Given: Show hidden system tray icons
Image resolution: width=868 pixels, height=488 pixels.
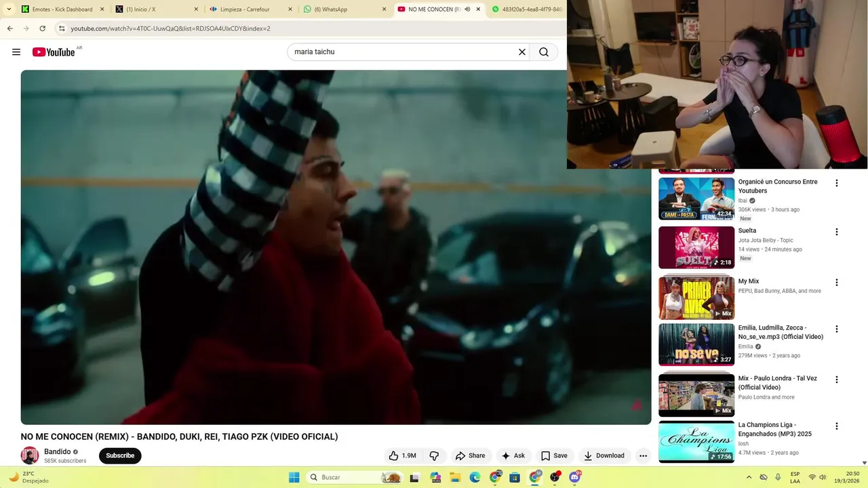Looking at the screenshot, I should pos(749,477).
